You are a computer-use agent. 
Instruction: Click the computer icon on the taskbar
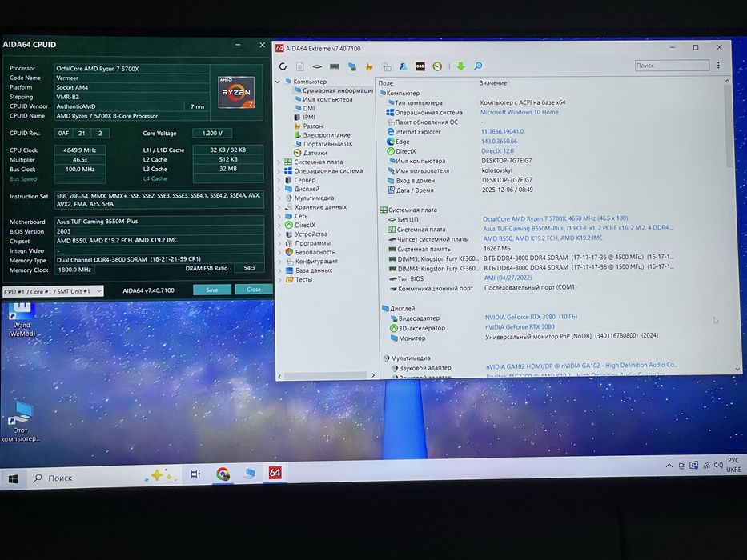(x=249, y=474)
